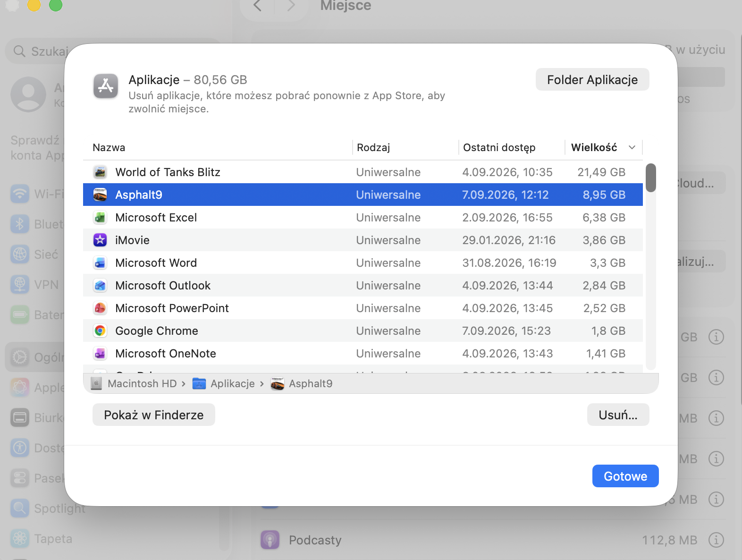Go back with the toolbar back arrow
This screenshot has width=742, height=560.
[258, 6]
